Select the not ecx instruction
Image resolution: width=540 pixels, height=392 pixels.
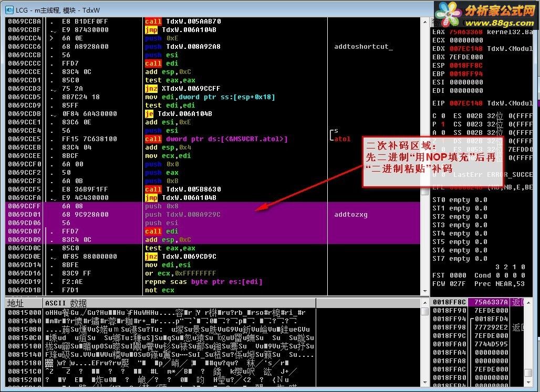[x=160, y=290]
